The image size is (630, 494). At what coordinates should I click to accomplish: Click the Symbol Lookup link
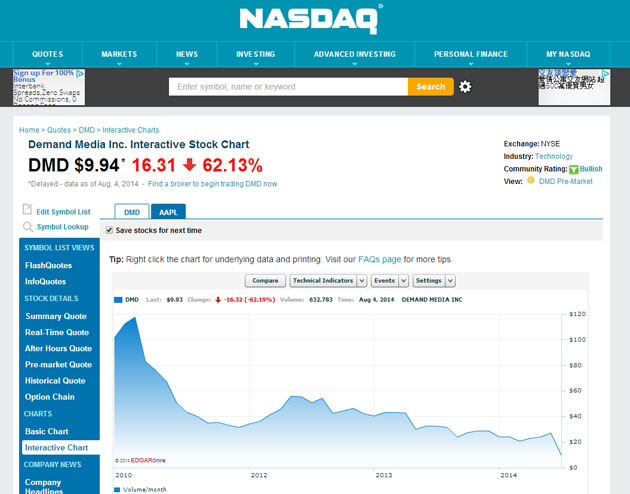[x=62, y=227]
